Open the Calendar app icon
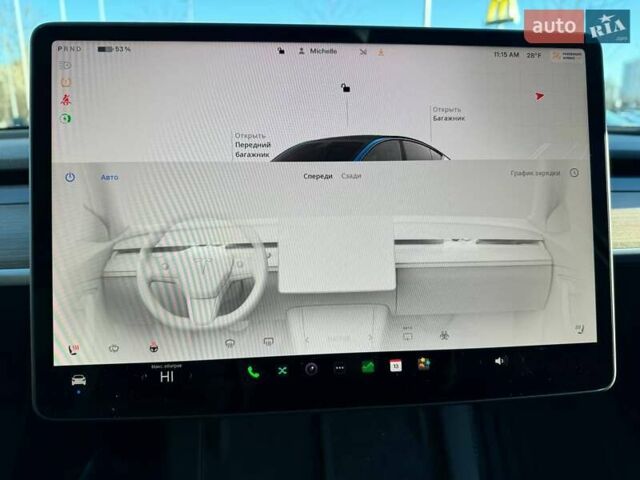This screenshot has width=640, height=480. pyautogui.click(x=395, y=366)
